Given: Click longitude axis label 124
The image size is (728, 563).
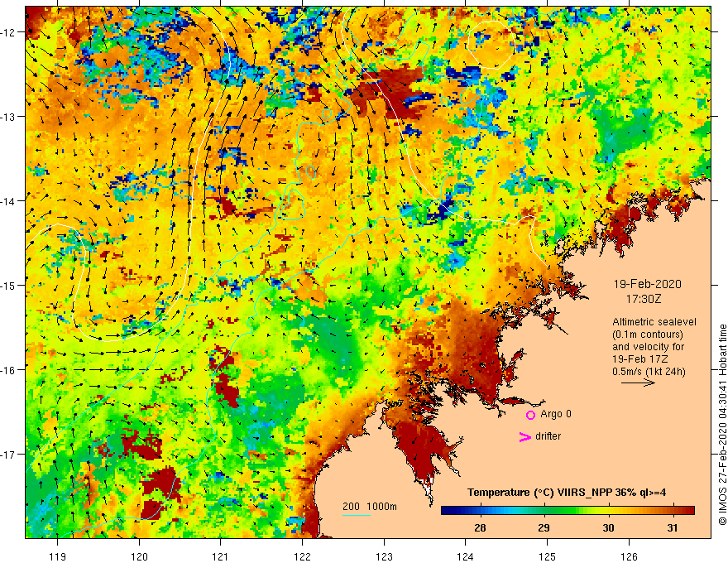Looking at the screenshot, I should [x=466, y=556].
